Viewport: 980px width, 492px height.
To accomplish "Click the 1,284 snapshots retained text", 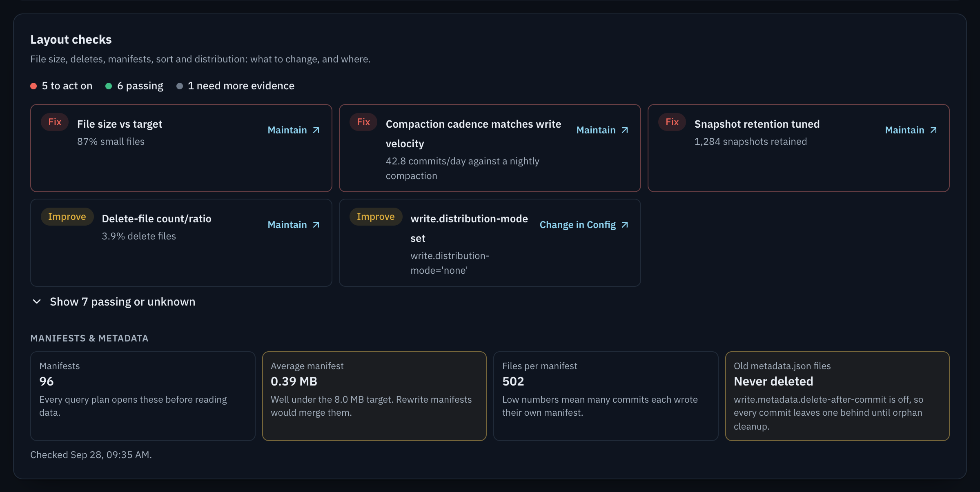I will tap(751, 142).
